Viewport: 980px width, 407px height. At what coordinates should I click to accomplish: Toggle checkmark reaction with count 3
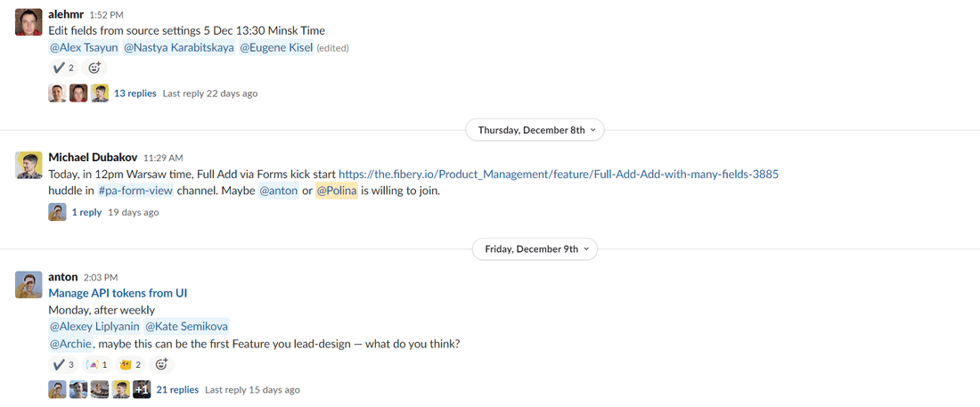click(62, 364)
